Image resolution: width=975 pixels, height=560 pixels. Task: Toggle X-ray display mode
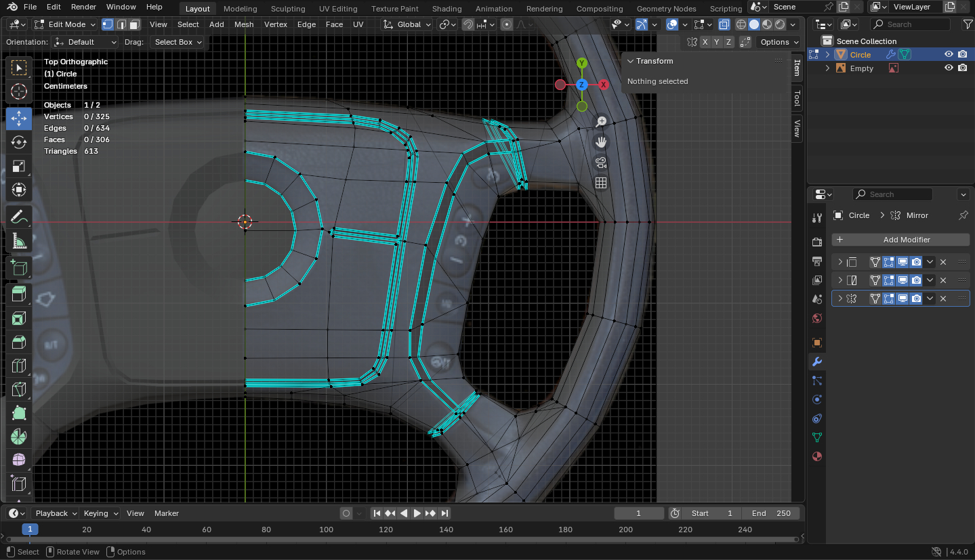pyautogui.click(x=724, y=24)
